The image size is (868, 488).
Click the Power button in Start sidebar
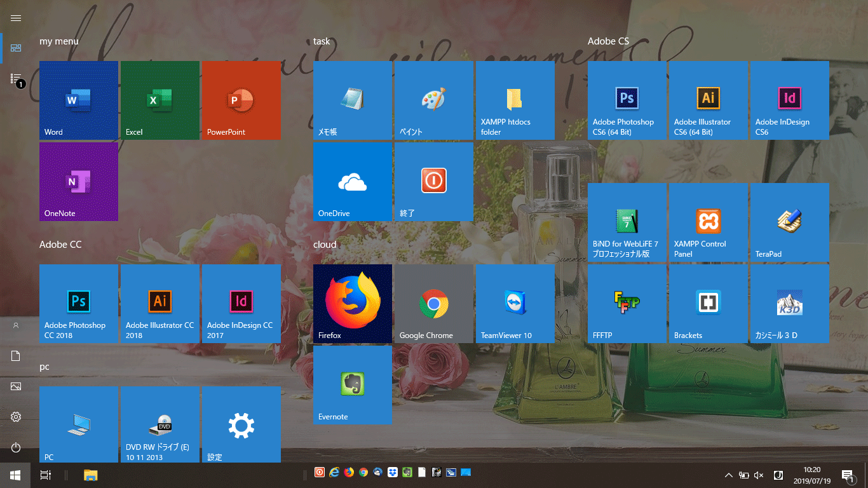(16, 447)
